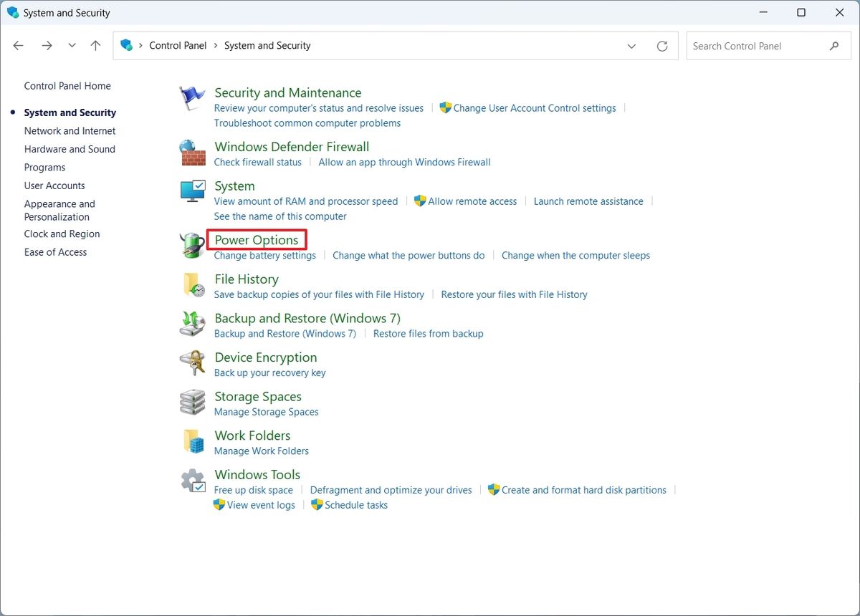
Task: Go up one level with the up arrow
Action: [95, 45]
